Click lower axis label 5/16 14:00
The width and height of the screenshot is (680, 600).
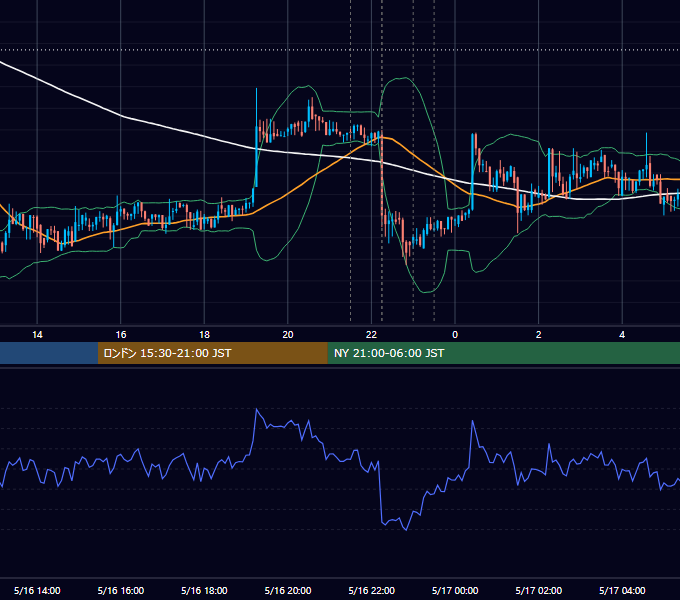37,590
